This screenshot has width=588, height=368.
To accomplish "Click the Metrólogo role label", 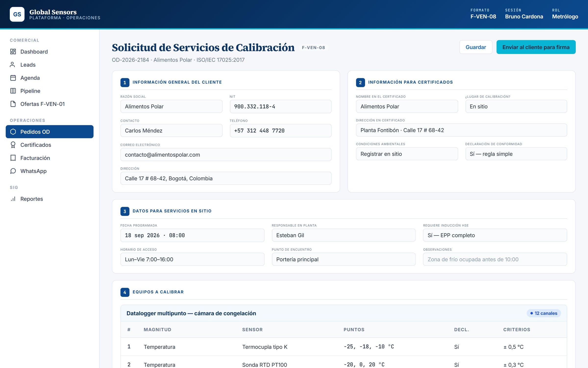I will (x=565, y=17).
